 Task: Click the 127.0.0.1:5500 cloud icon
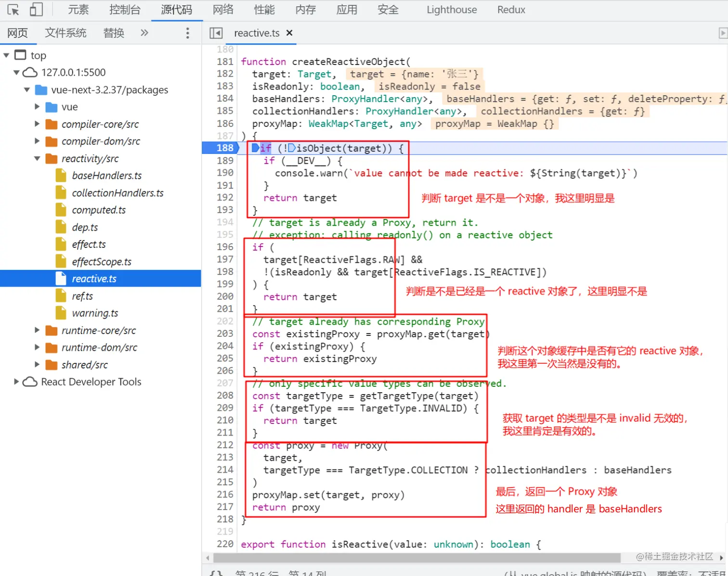click(x=30, y=72)
